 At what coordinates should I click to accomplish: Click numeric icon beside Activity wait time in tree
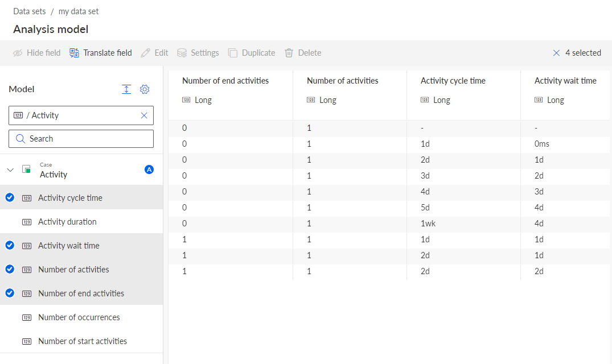pyautogui.click(x=27, y=246)
